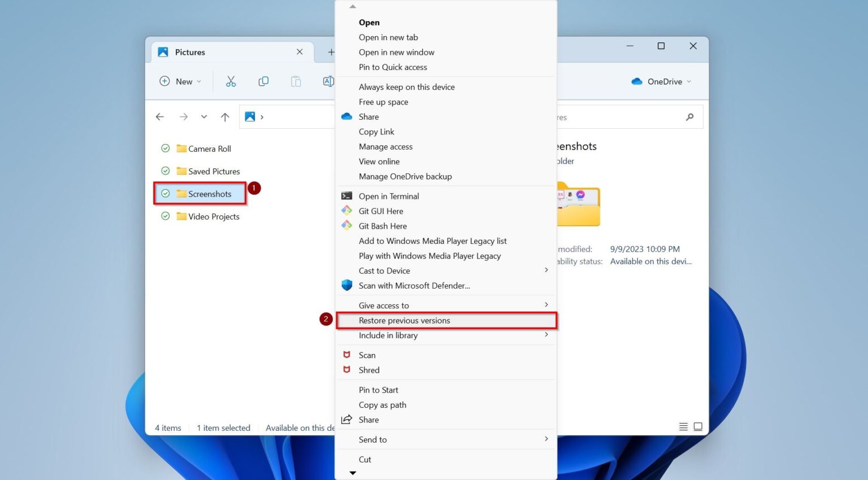This screenshot has height=480, width=868.
Task: Click the Copy icon in the toolbar
Action: 263,81
